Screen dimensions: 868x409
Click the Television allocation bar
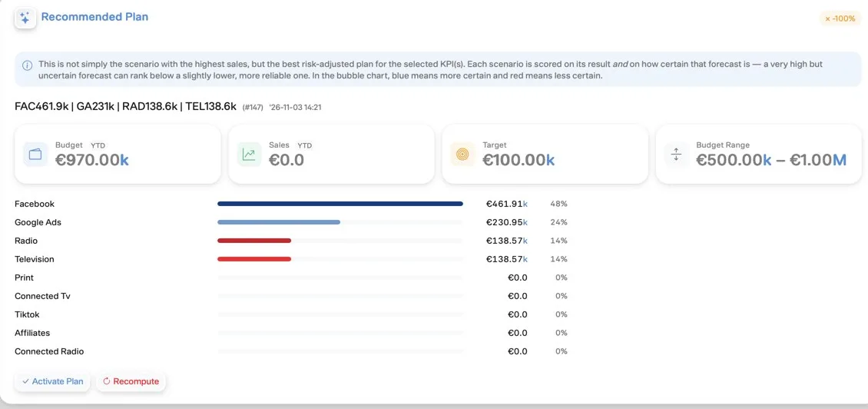pos(254,259)
